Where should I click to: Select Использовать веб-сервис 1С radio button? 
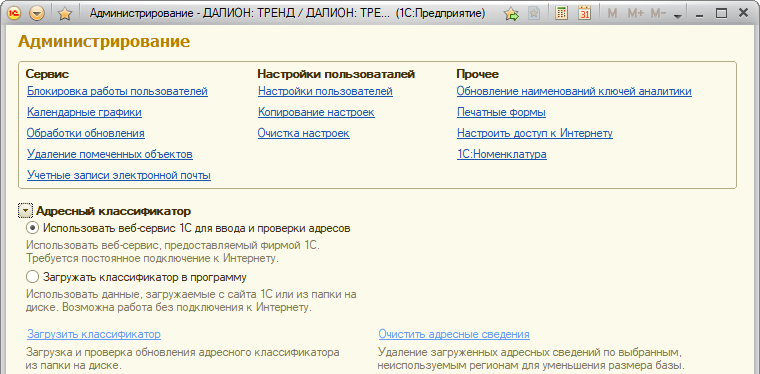pos(32,228)
